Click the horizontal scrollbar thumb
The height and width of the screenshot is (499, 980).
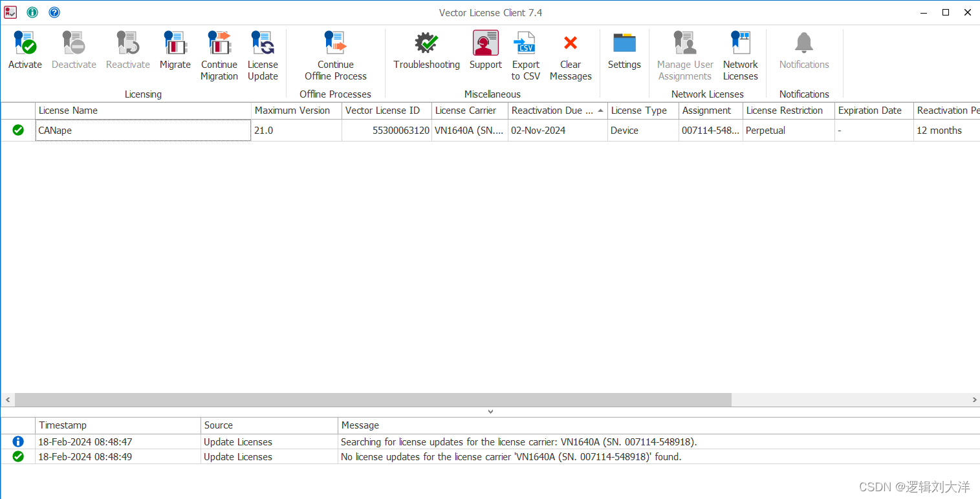(x=373, y=400)
